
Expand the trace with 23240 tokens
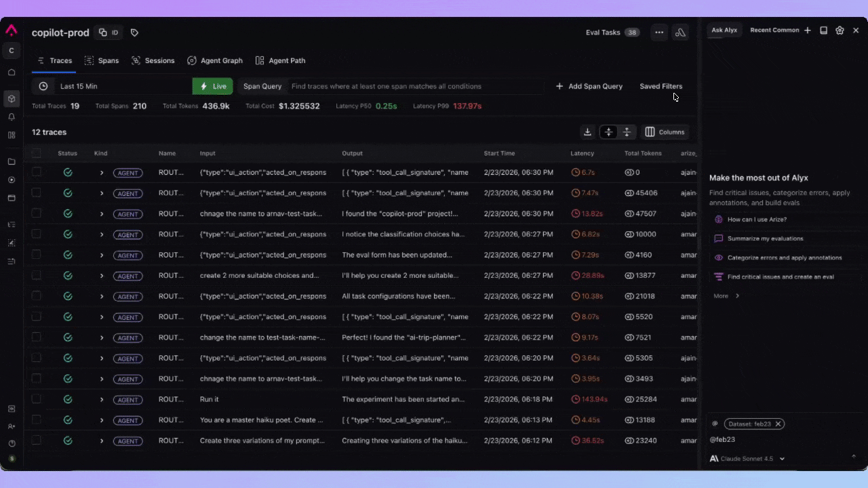click(x=102, y=441)
